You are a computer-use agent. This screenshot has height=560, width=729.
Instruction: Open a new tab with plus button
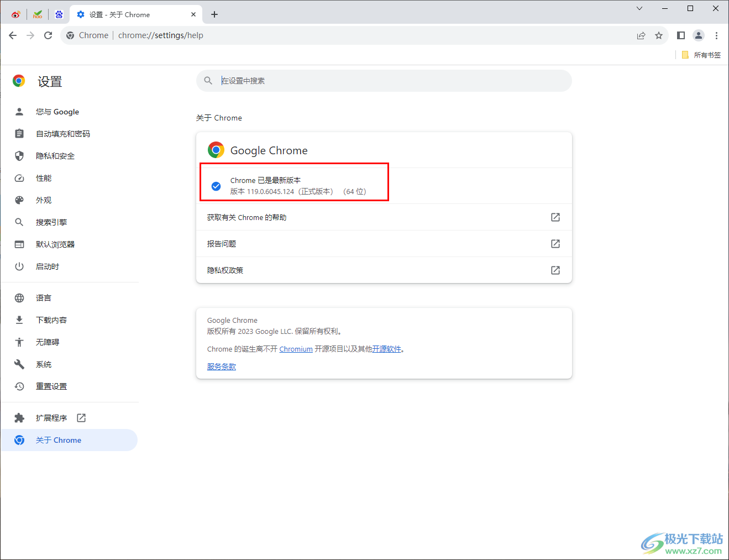(x=214, y=14)
